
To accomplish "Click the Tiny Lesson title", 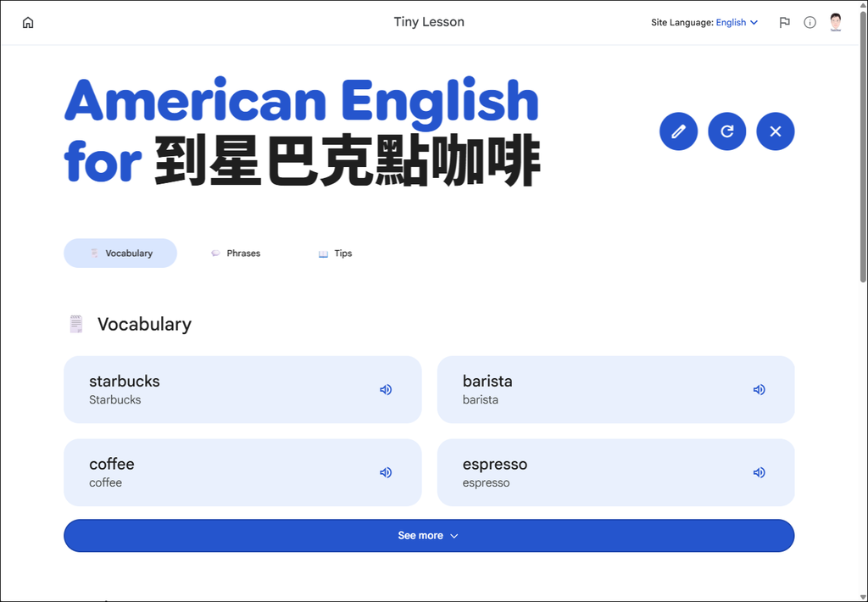I will [x=429, y=22].
